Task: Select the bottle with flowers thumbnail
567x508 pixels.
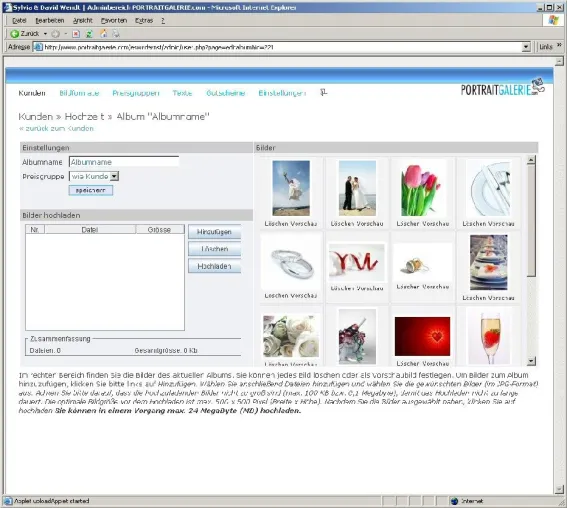Action: pos(357,336)
